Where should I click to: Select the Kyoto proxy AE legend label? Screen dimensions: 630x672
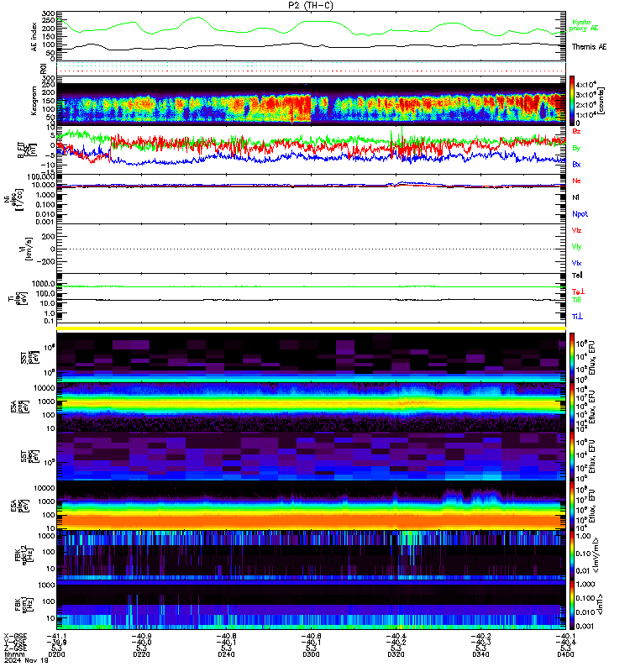tap(583, 25)
